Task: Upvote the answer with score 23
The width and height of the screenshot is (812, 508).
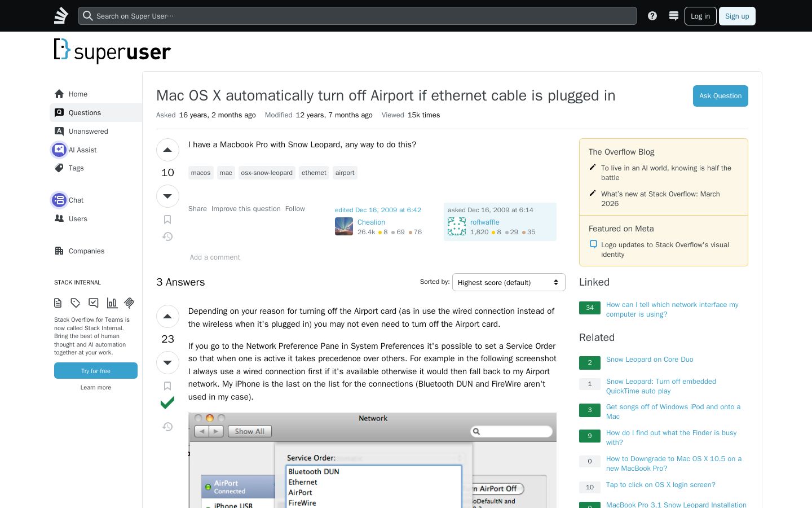Action: pos(167,316)
